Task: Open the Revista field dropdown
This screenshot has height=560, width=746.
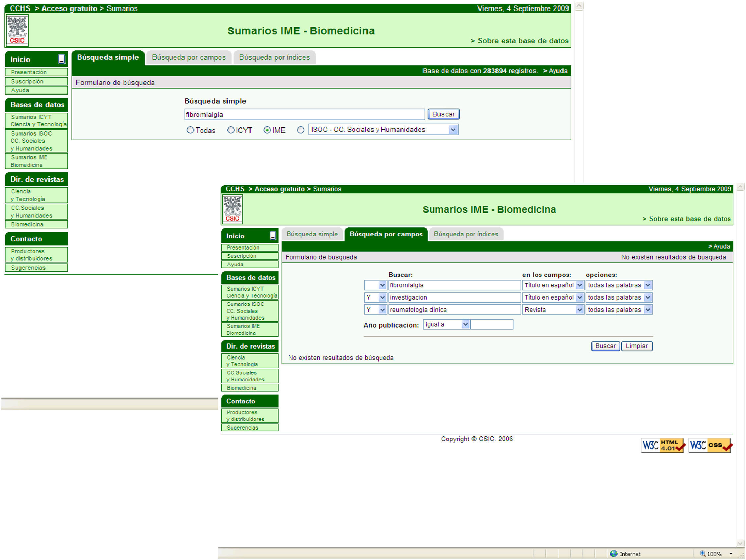Action: 580,310
